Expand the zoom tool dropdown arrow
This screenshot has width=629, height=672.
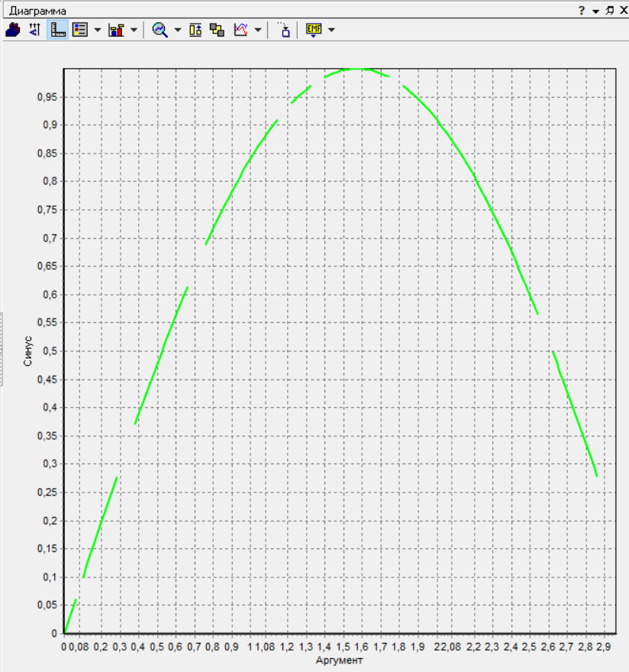(x=177, y=30)
